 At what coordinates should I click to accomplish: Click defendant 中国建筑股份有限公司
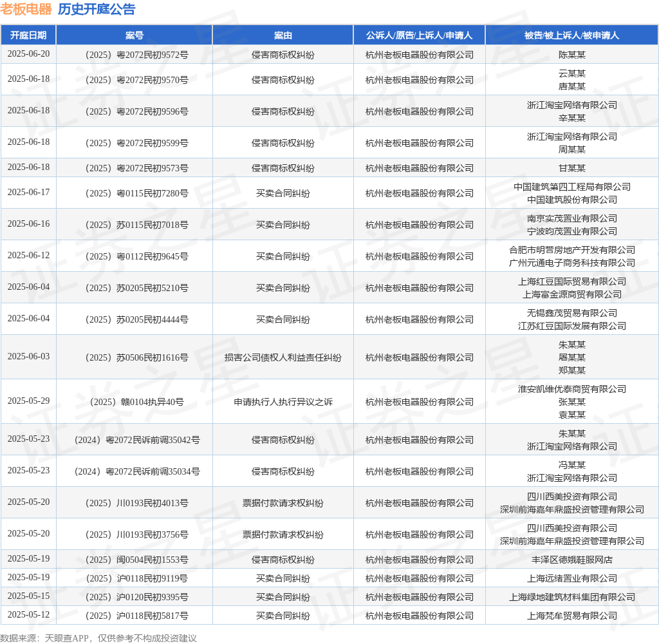tap(572, 200)
